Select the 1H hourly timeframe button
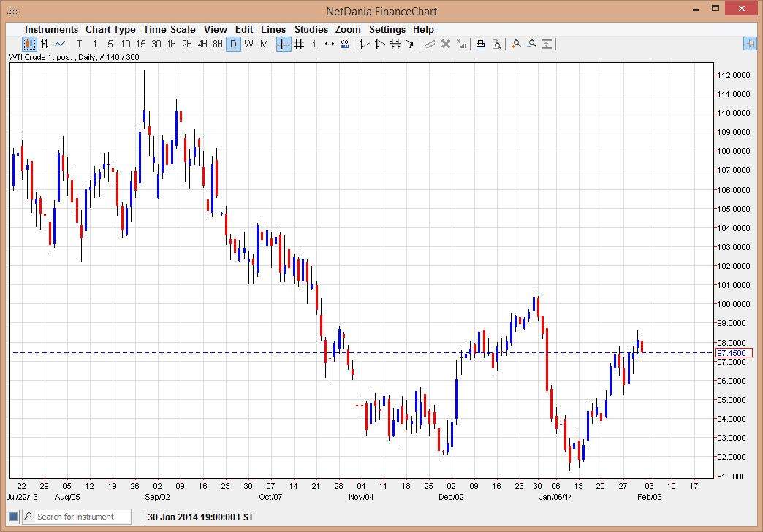 pos(170,44)
